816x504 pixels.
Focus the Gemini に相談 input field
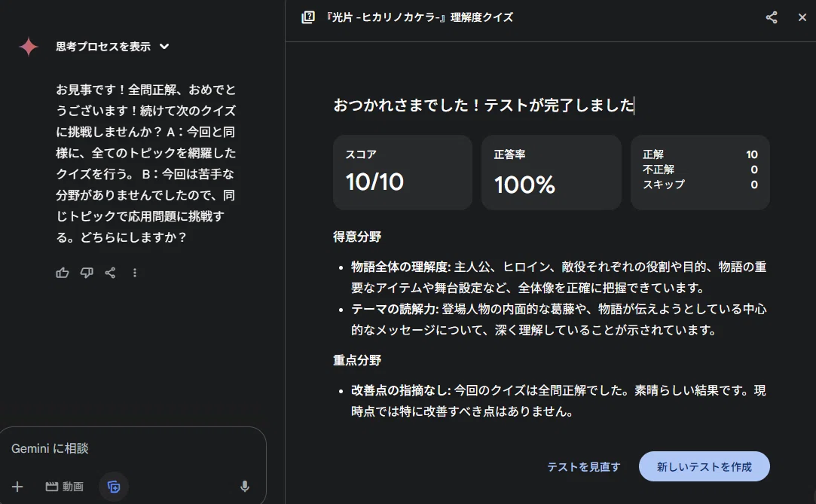point(133,448)
